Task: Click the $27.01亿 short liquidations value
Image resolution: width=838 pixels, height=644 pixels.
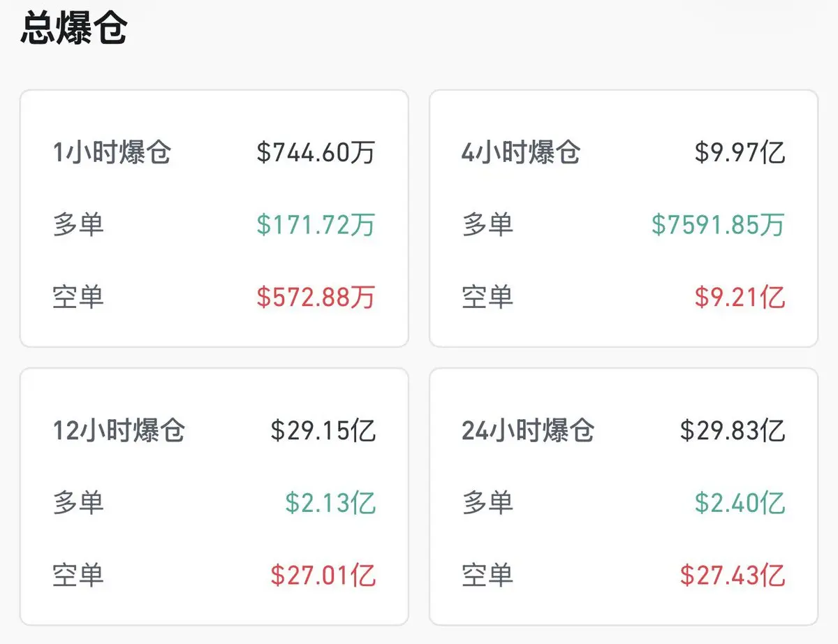Action: tap(323, 576)
